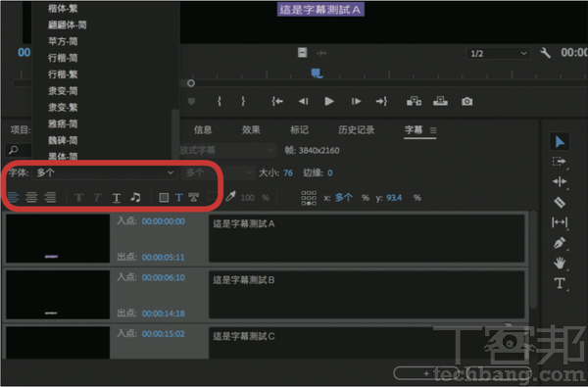Open the 字幕 panel menu icon

click(x=433, y=130)
